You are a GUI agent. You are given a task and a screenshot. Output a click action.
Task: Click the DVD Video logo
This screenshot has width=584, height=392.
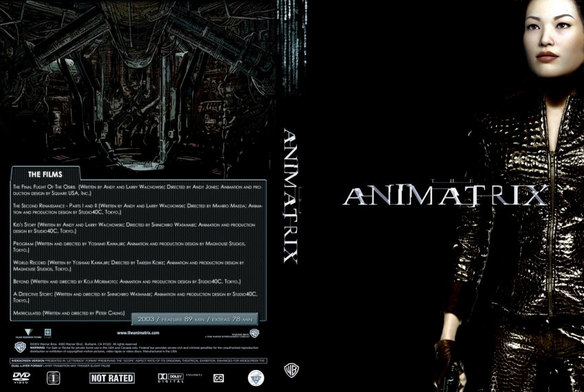point(21,378)
